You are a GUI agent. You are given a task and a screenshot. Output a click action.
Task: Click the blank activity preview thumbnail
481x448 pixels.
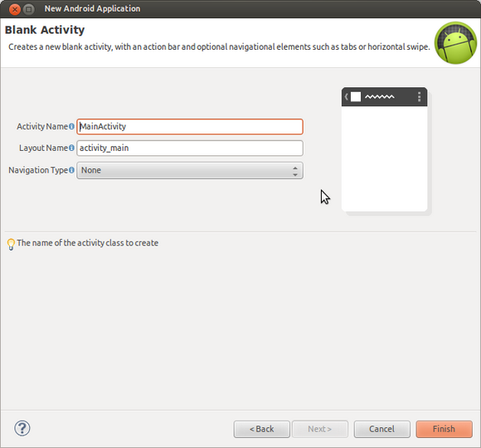[x=384, y=149]
